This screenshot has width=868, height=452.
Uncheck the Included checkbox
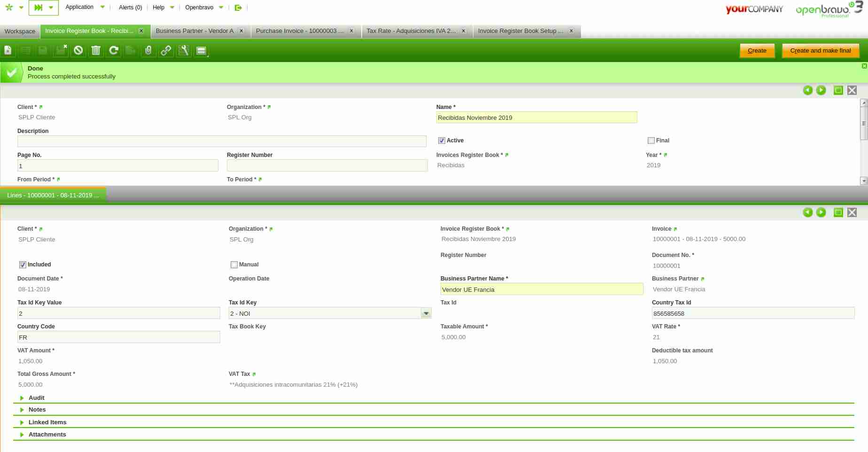coord(23,265)
